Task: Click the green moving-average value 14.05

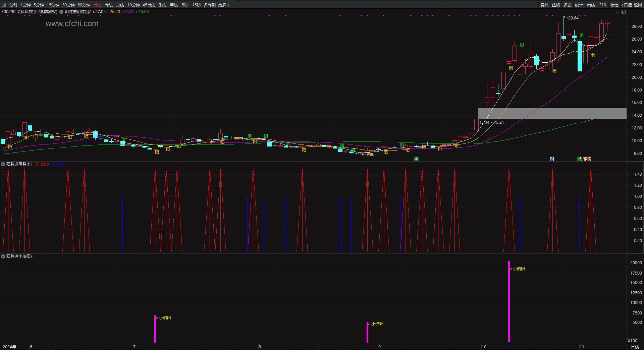Action: point(144,12)
